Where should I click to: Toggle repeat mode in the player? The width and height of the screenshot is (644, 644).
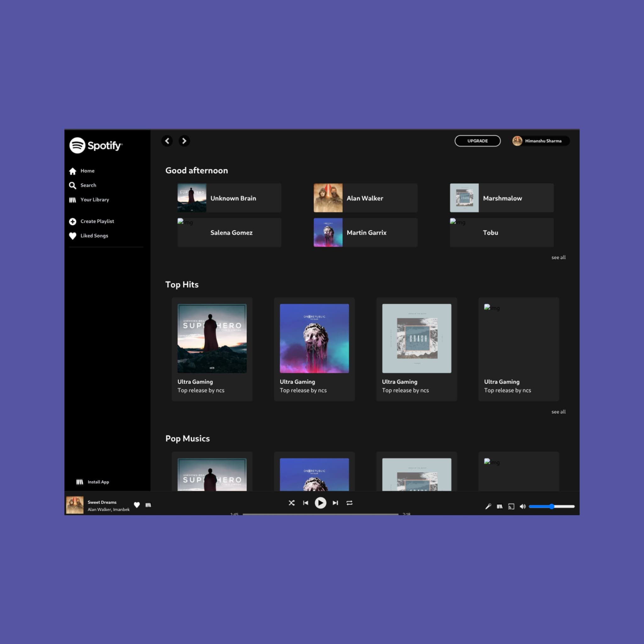tap(349, 503)
